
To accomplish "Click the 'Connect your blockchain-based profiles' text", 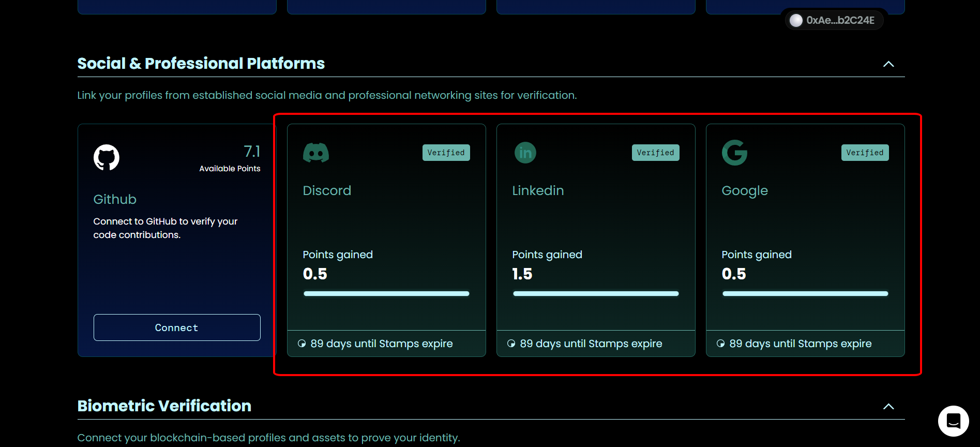I will pos(269,438).
